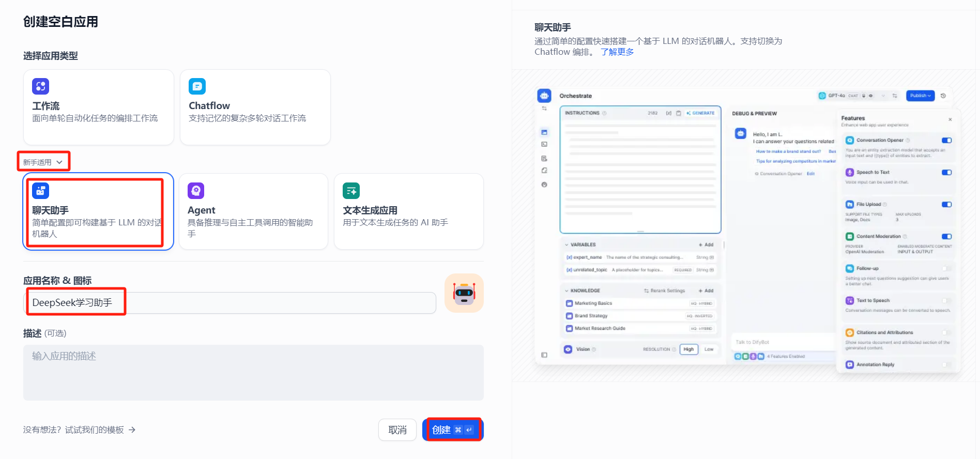Click the 取消 cancel button
Screen dimensions: 980x459
pos(397,430)
